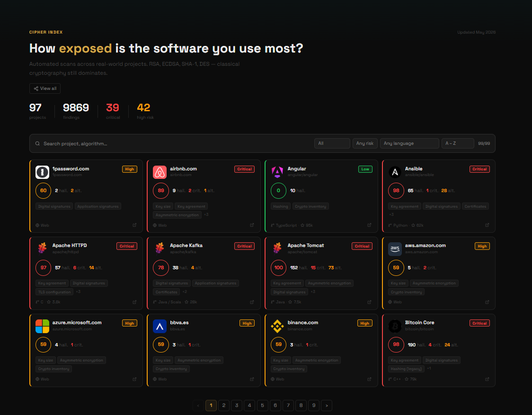The width and height of the screenshot is (532, 415).
Task: Click the score 100 circle on Apache Tomcat
Action: pyautogui.click(x=279, y=268)
